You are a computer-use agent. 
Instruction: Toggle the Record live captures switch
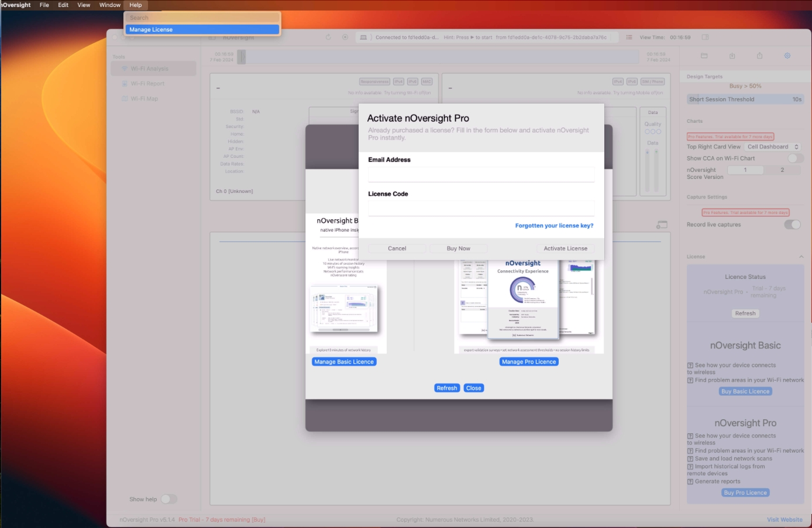(x=792, y=225)
